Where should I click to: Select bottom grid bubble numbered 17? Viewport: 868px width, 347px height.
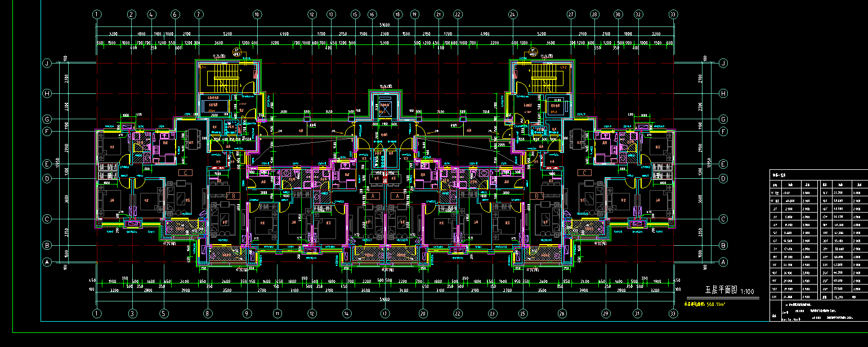pos(384,313)
